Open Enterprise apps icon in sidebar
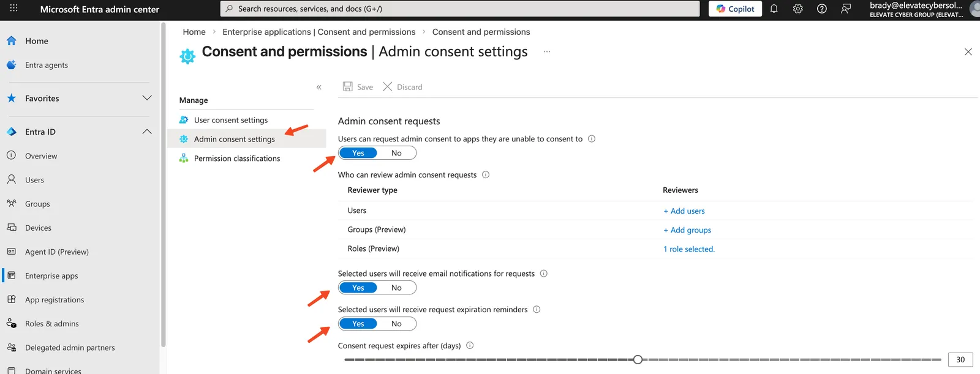The image size is (980, 374). pos(11,275)
